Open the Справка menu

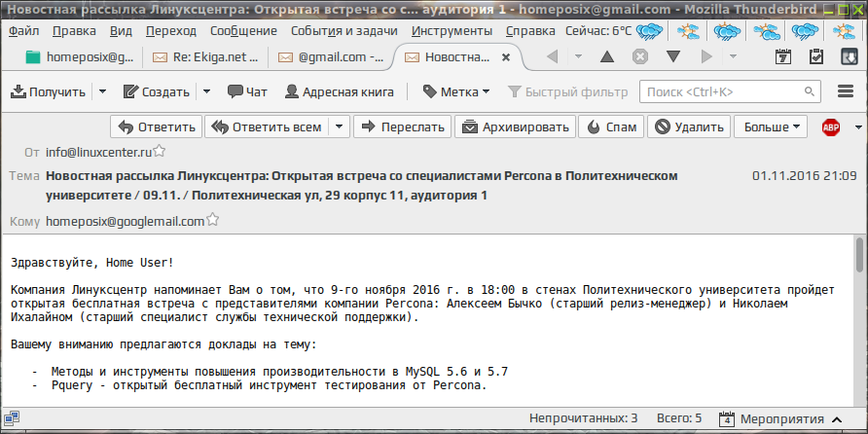point(530,31)
